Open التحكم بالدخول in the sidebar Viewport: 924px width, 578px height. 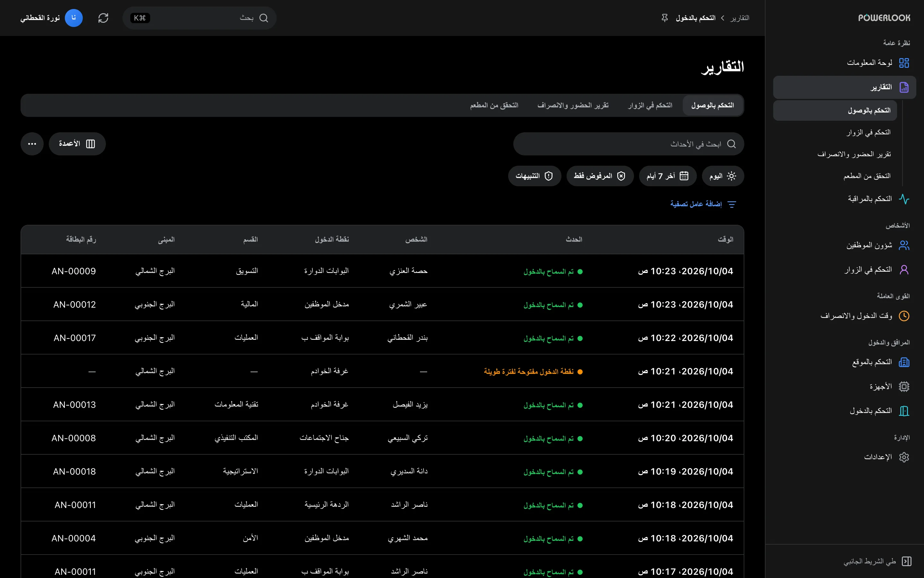click(844, 411)
